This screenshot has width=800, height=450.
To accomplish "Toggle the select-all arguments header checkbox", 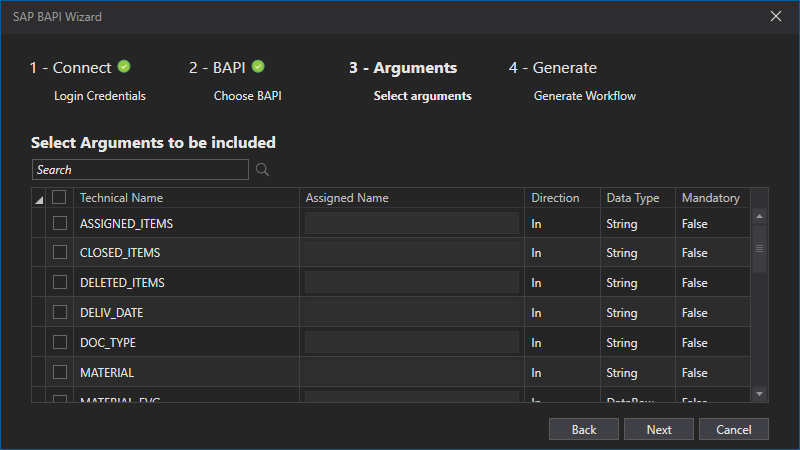I will (59, 197).
